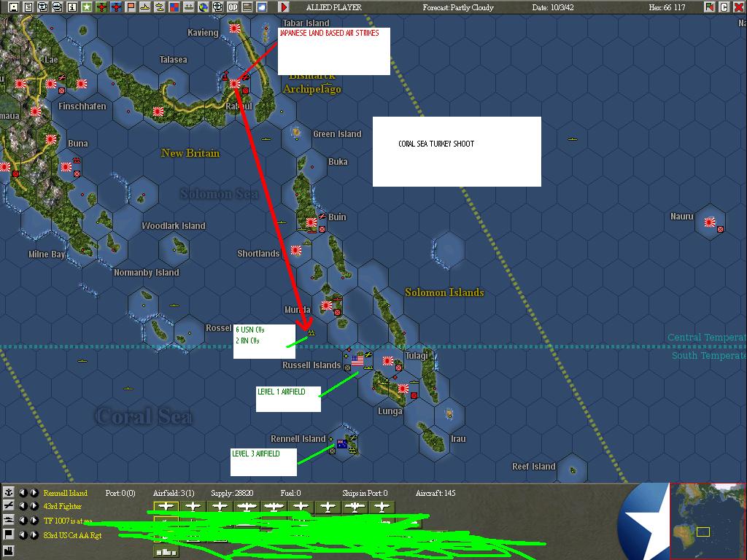Viewport: 747px width, 560px height.
Task: Click the 'Forecast: Partly Cloudy' status text
Action: click(x=458, y=7)
